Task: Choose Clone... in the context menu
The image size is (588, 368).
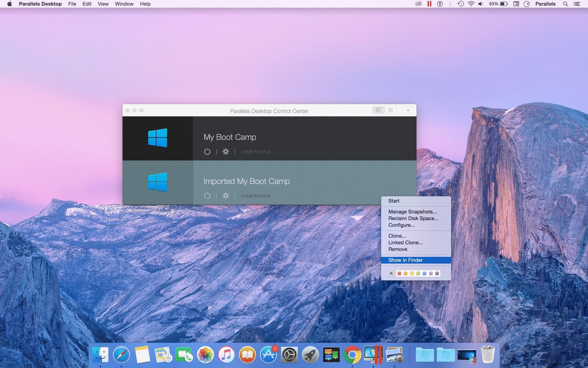Action: [x=416, y=236]
